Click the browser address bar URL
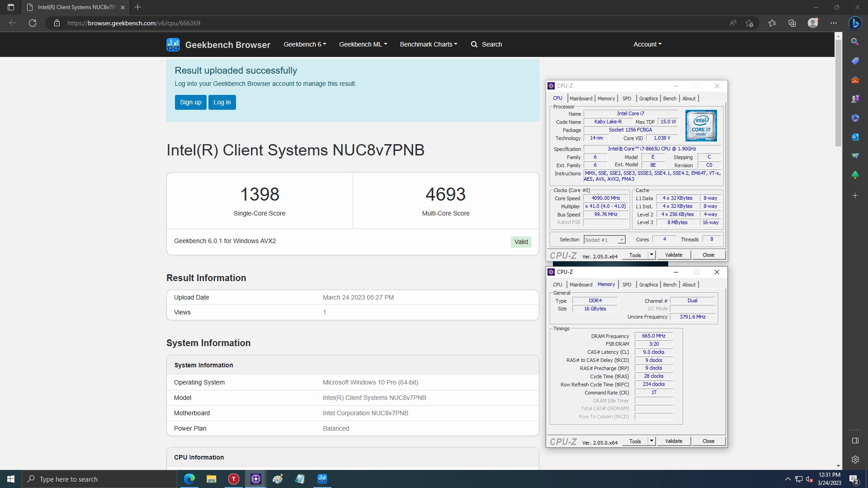Image resolution: width=868 pixels, height=488 pixels. coord(134,23)
